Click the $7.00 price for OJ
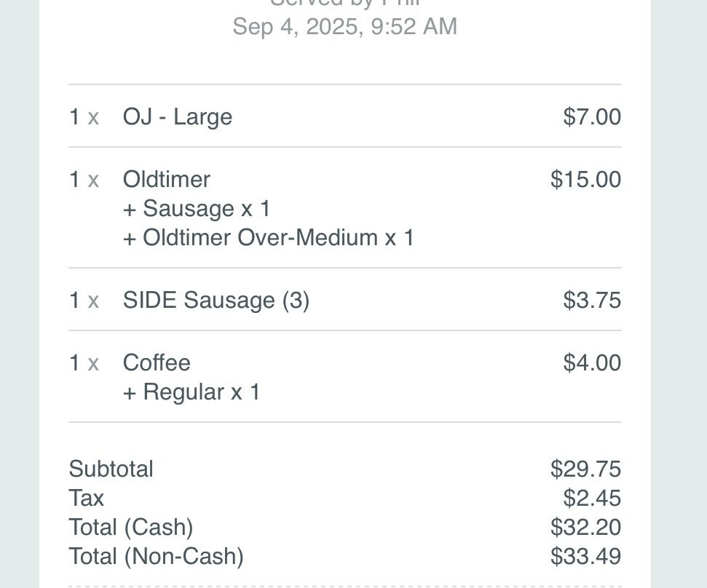707x588 pixels. [591, 117]
